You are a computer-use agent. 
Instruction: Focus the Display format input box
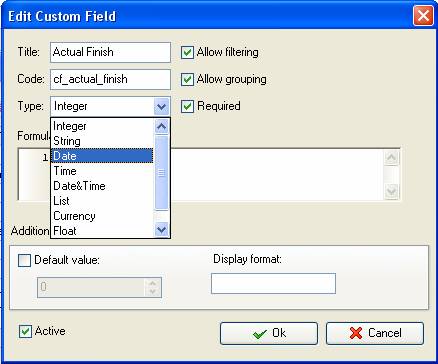click(273, 284)
